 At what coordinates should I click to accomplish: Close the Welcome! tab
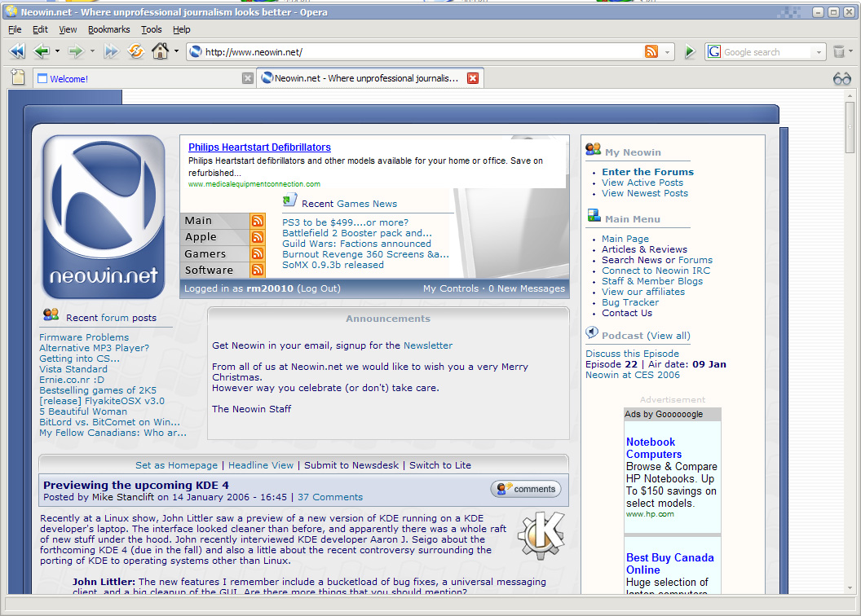coord(248,78)
